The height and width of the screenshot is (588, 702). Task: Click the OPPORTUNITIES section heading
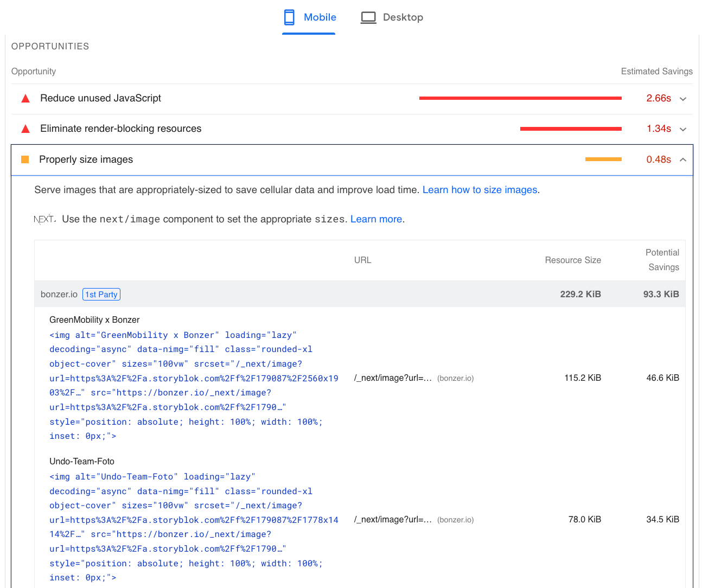[x=50, y=47]
